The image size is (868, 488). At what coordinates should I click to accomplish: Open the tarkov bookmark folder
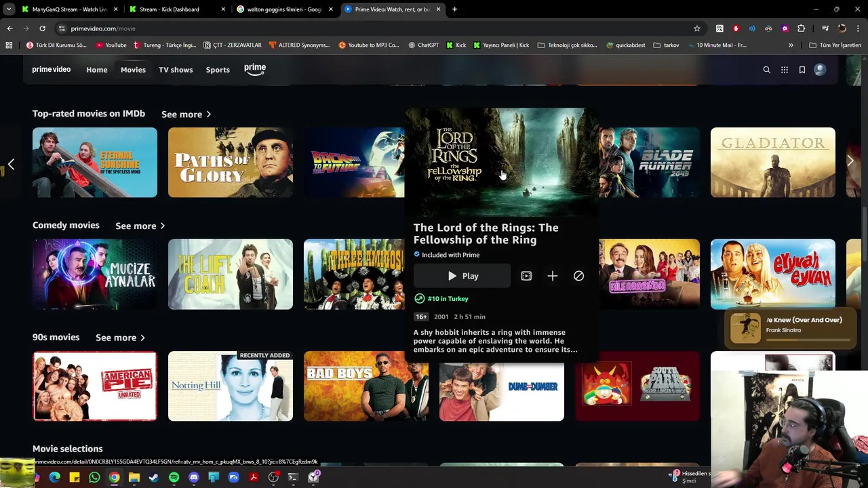667,45
